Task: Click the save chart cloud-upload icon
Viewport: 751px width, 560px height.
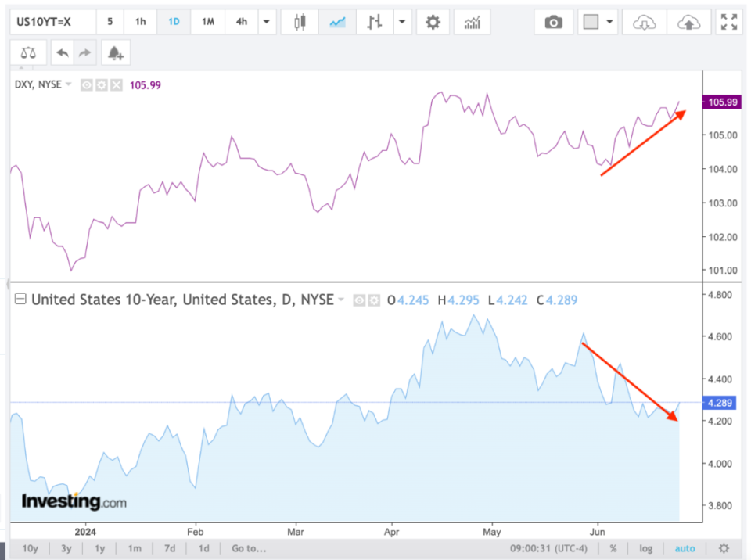Action: pos(688,22)
